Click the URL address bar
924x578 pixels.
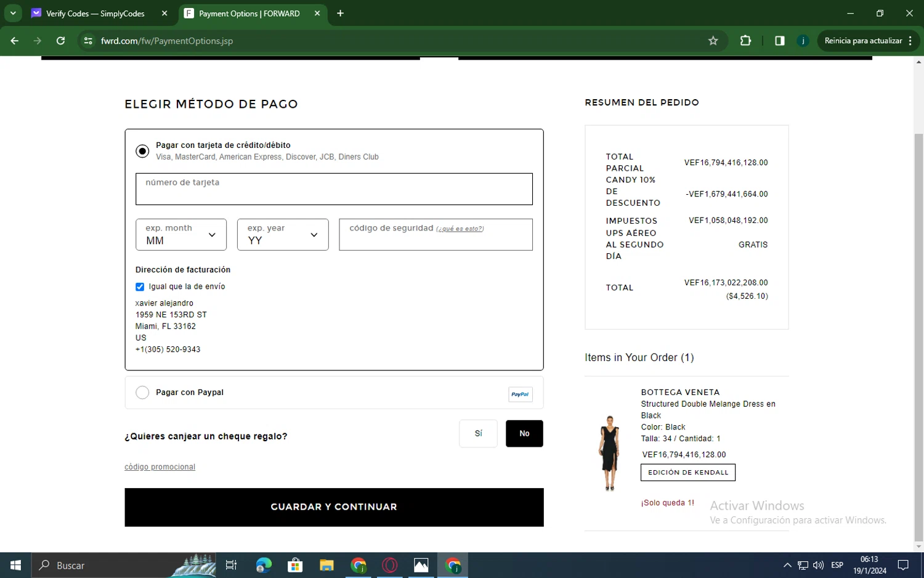[x=400, y=41]
